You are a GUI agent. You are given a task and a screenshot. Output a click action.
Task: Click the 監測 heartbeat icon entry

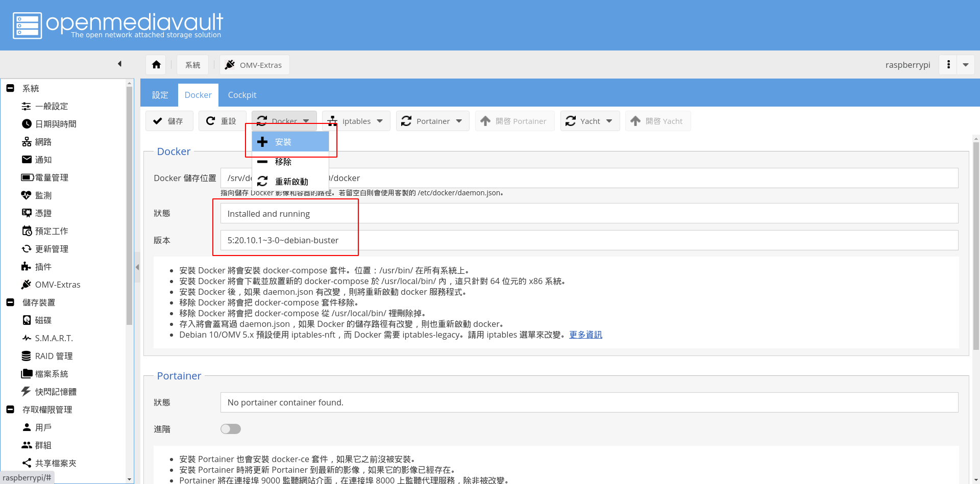[42, 195]
